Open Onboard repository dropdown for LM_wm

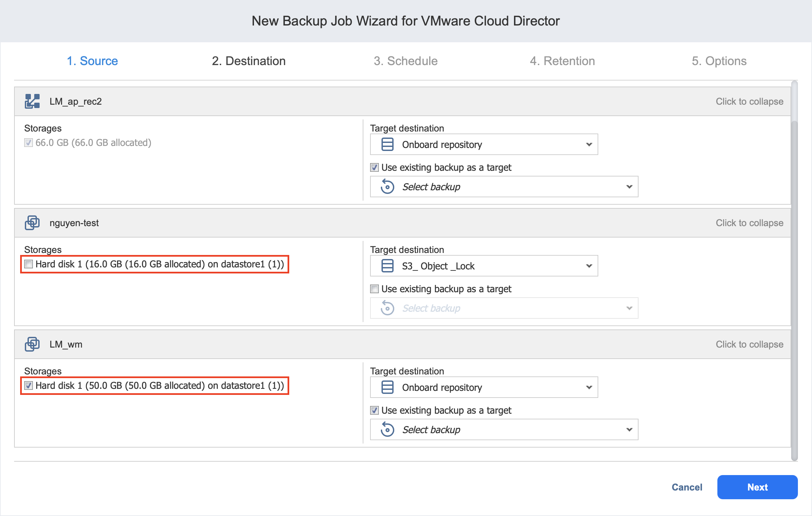[589, 387]
